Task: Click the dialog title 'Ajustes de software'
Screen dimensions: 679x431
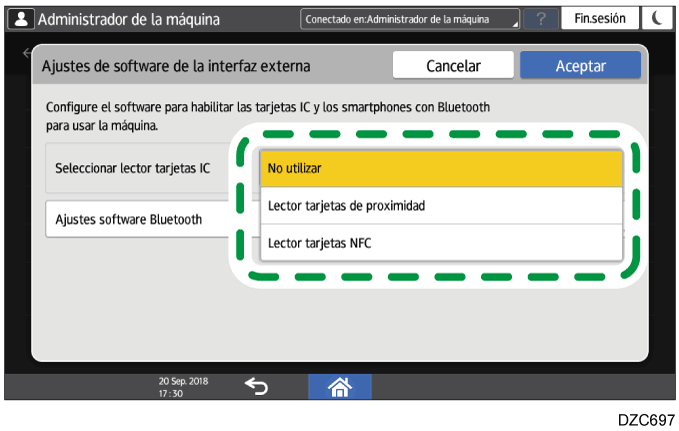Action: (x=175, y=66)
